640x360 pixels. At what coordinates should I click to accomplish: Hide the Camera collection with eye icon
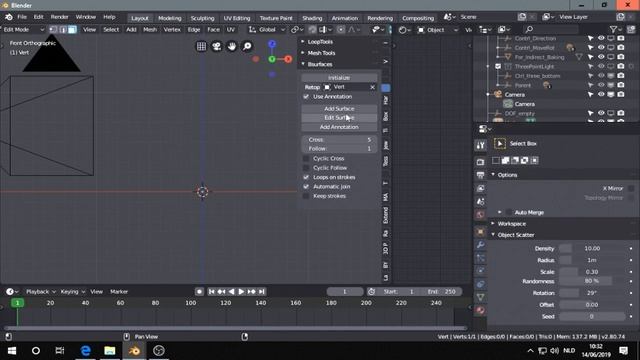click(x=601, y=94)
